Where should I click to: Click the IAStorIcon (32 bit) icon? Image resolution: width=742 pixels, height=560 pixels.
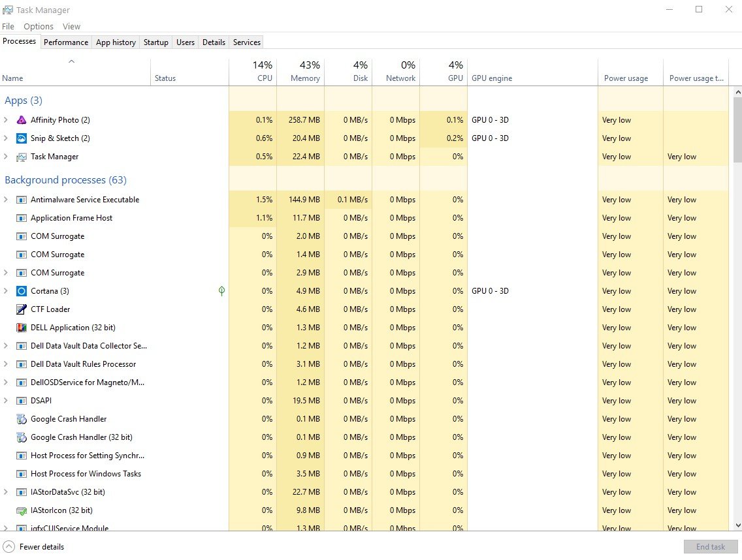coord(22,511)
